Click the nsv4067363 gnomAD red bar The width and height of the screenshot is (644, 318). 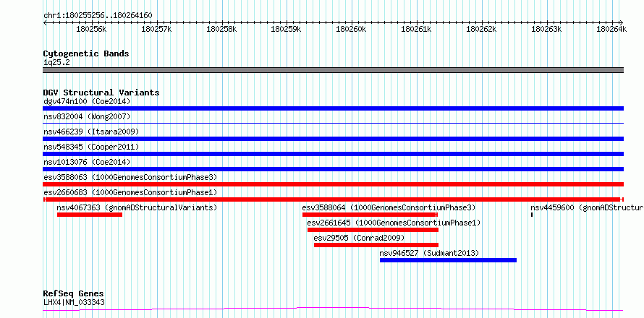coord(90,215)
